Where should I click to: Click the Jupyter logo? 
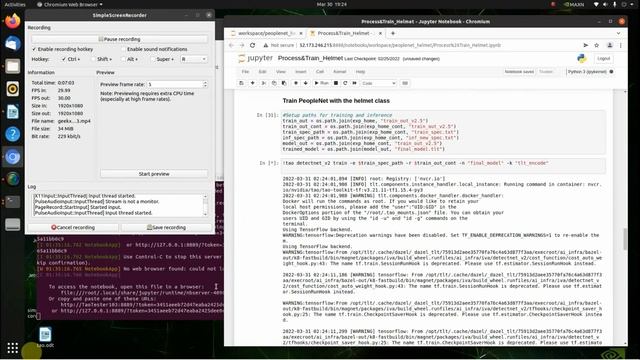point(256,58)
